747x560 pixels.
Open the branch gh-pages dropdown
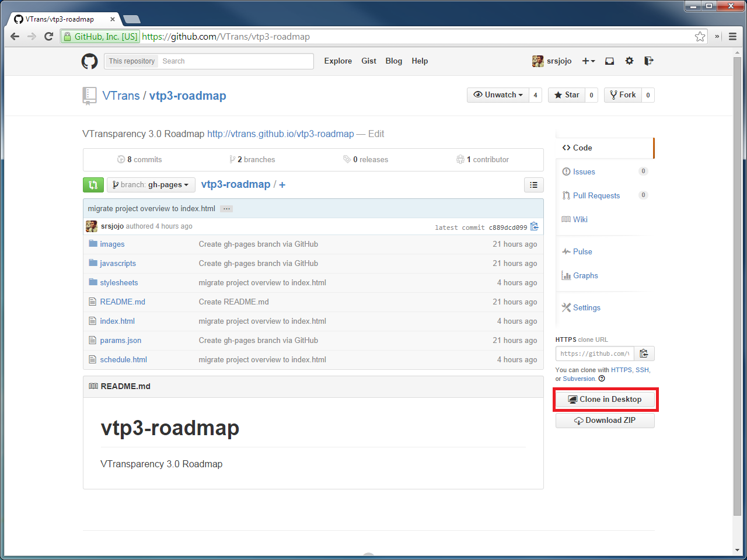tap(151, 185)
